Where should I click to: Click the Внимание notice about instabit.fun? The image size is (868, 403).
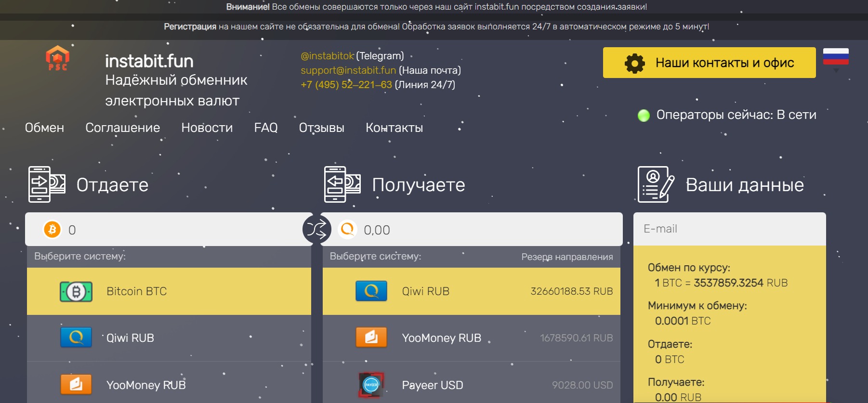click(x=436, y=7)
